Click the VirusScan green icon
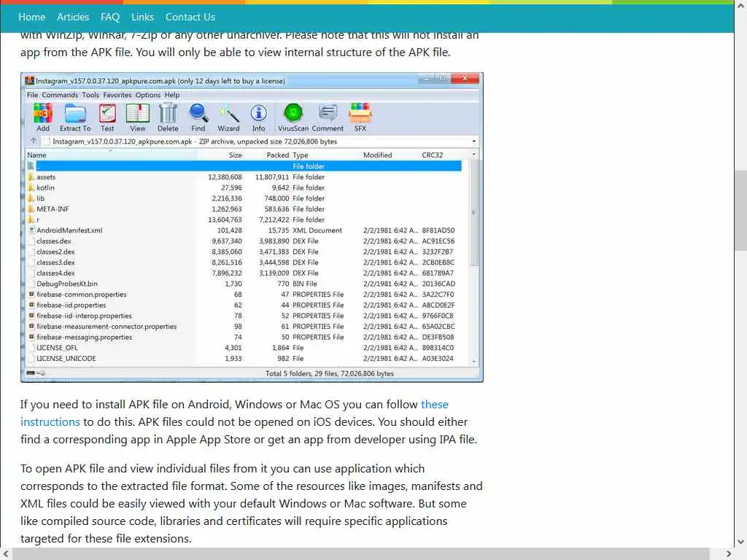Screen dimensions: 747x560 point(293,117)
